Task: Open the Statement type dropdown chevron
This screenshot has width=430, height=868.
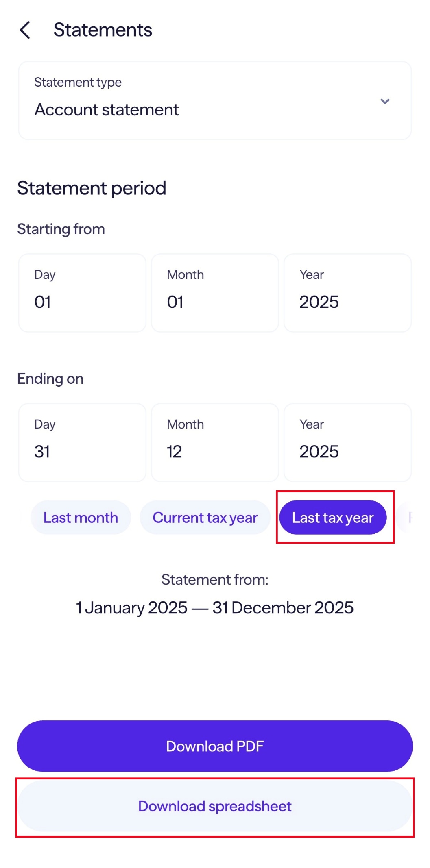Action: [386, 101]
